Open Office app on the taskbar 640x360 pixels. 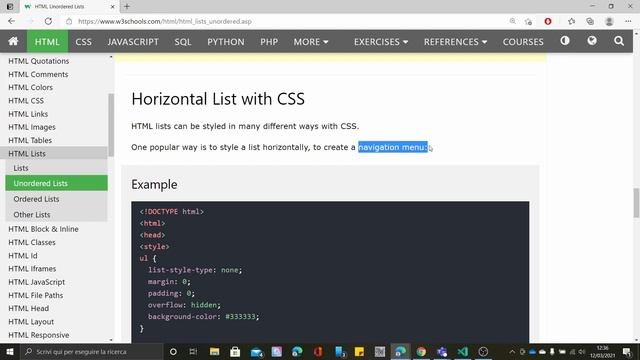click(318, 351)
